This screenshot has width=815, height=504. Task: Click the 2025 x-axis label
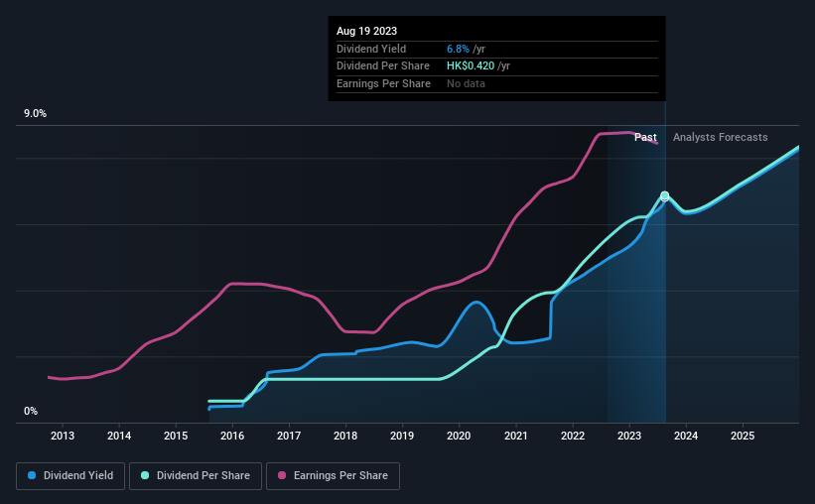pyautogui.click(x=743, y=436)
